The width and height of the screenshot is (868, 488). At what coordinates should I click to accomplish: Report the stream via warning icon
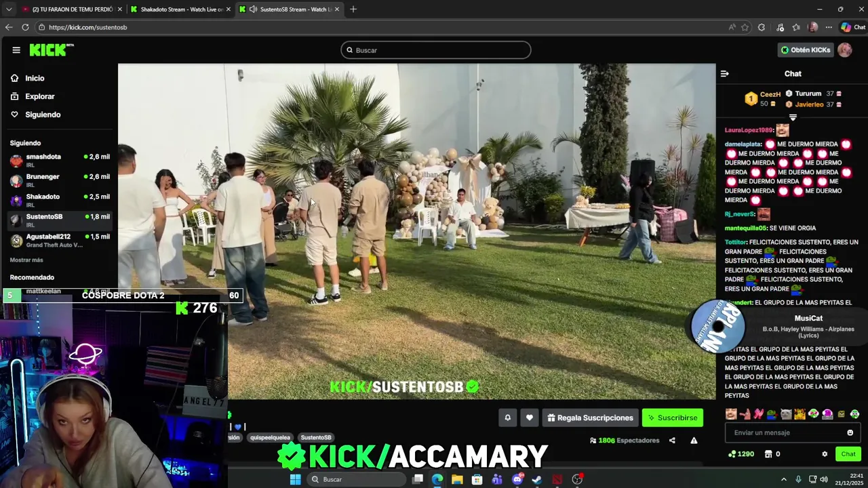pyautogui.click(x=694, y=441)
